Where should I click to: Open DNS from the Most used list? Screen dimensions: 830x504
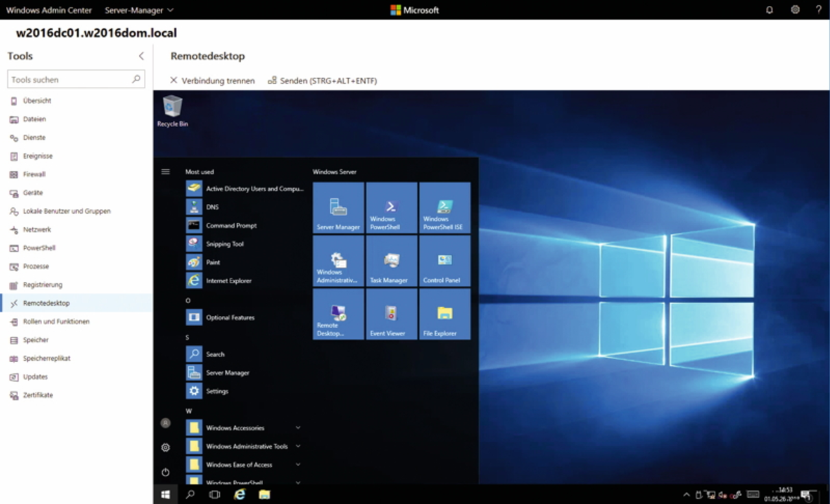click(x=212, y=207)
